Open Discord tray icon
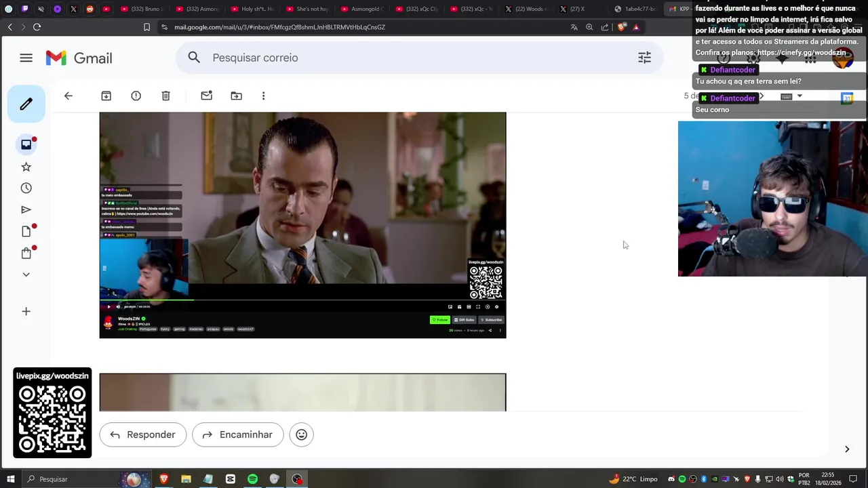Image resolution: width=868 pixels, height=488 pixels. coord(671,479)
